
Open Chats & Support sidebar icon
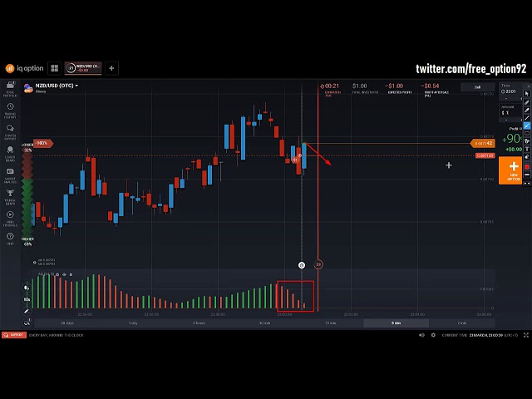click(10, 132)
